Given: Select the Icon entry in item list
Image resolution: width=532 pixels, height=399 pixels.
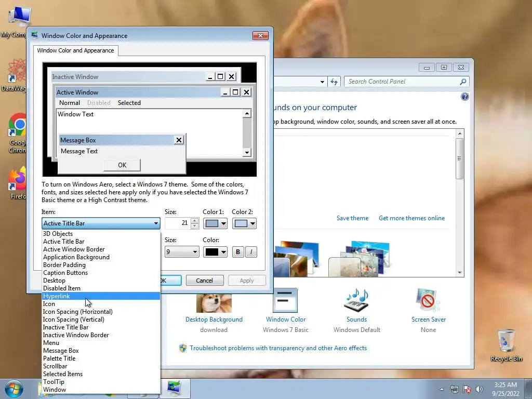Looking at the screenshot, I should pyautogui.click(x=101, y=303).
